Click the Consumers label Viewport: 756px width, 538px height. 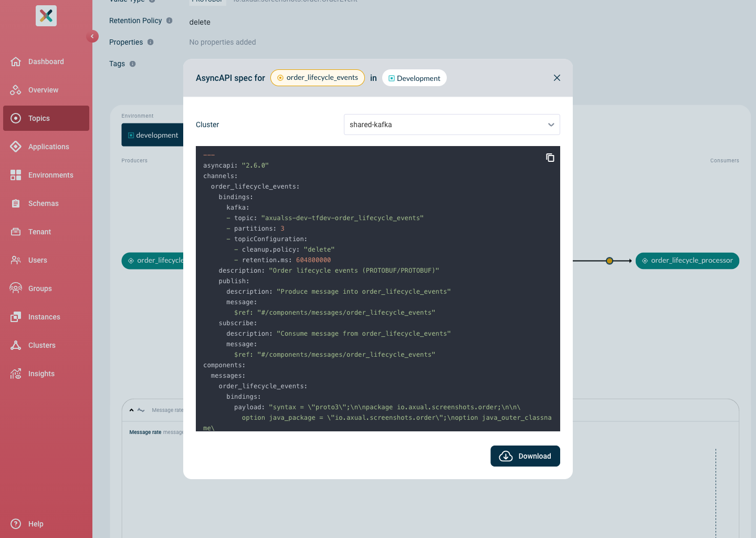coord(724,161)
